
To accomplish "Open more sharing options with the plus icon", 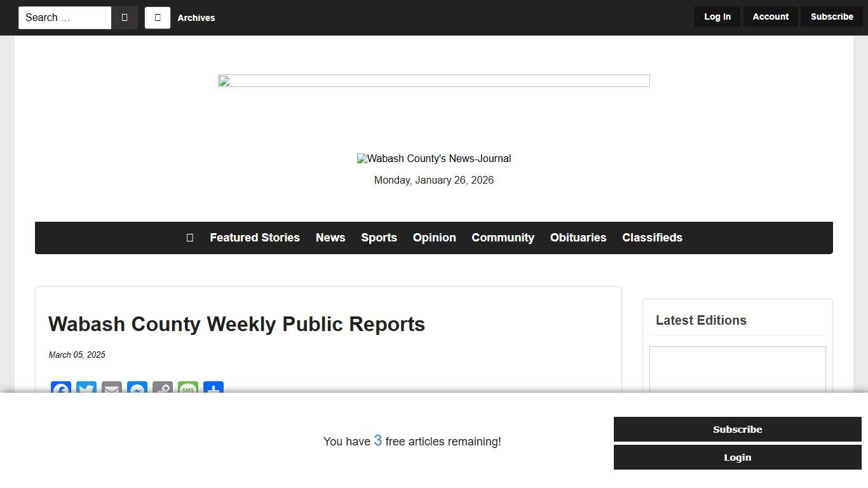I will click(x=213, y=389).
